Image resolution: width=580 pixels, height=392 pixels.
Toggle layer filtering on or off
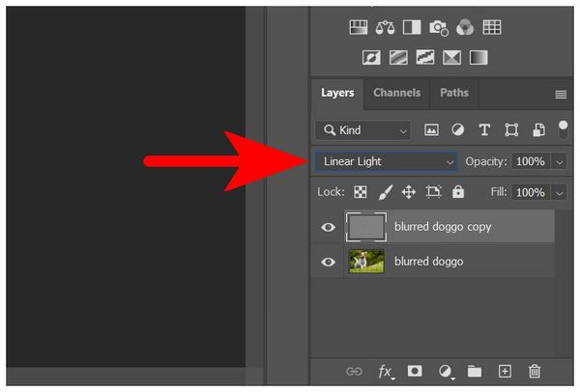tap(563, 129)
